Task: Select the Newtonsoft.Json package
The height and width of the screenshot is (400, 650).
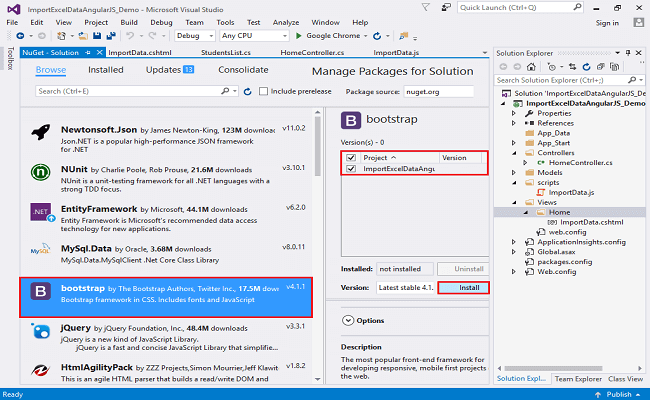Action: point(166,139)
